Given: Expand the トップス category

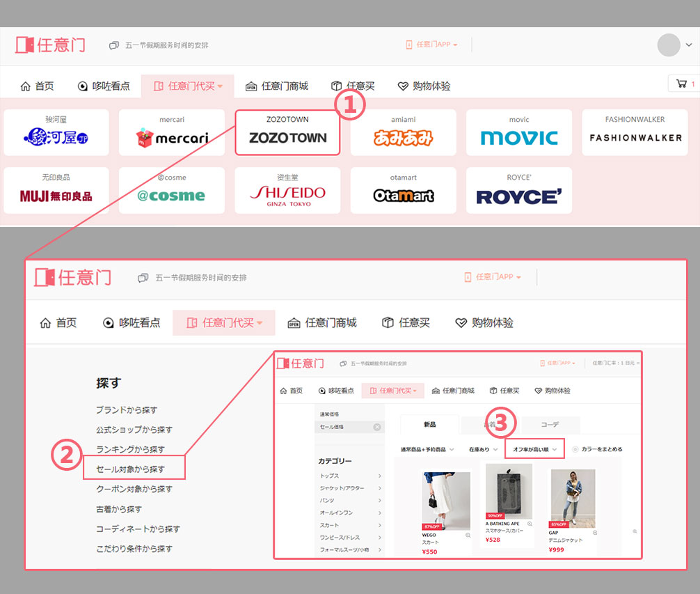Looking at the screenshot, I should [x=351, y=476].
